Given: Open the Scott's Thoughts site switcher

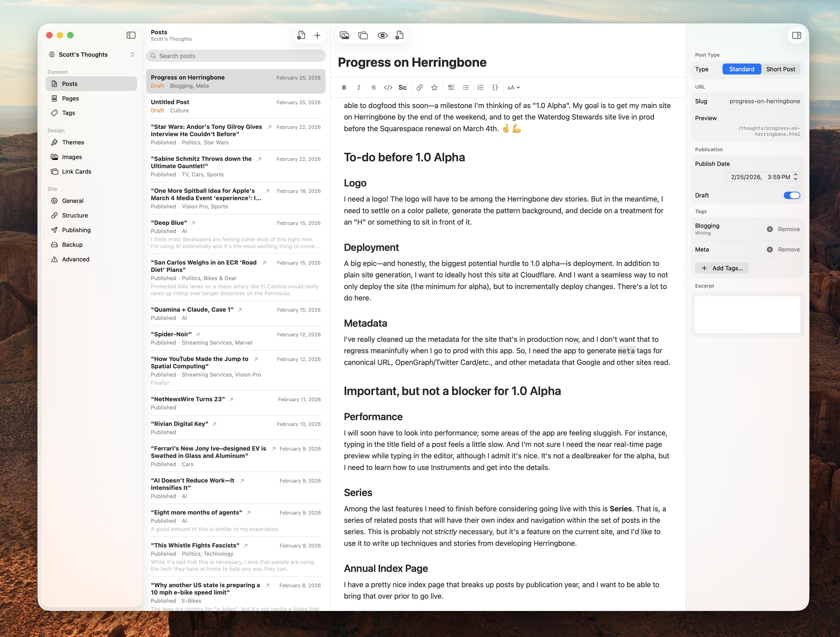Looking at the screenshot, I should pyautogui.click(x=92, y=55).
